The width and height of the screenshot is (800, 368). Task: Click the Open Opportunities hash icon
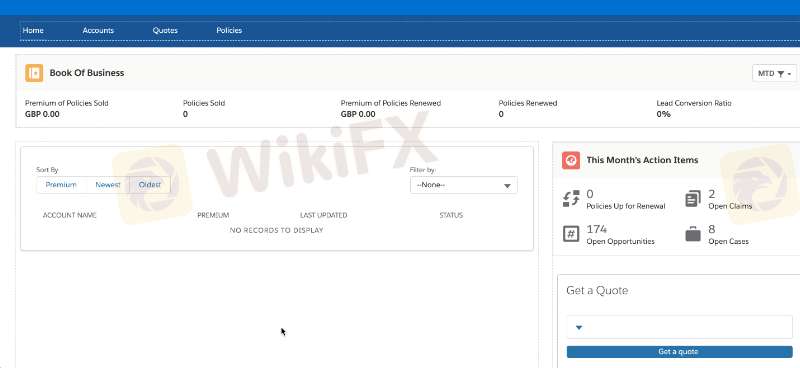click(x=571, y=234)
